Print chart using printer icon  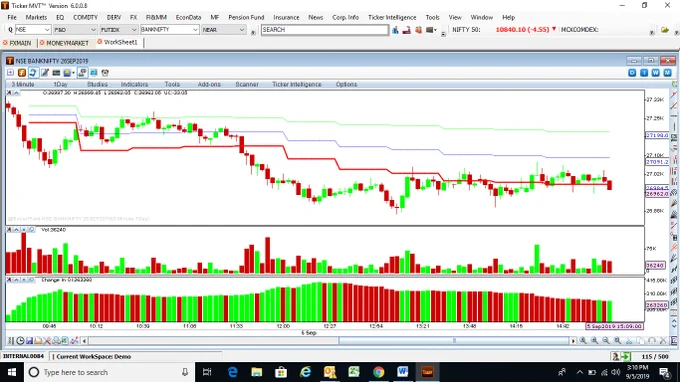(x=56, y=341)
